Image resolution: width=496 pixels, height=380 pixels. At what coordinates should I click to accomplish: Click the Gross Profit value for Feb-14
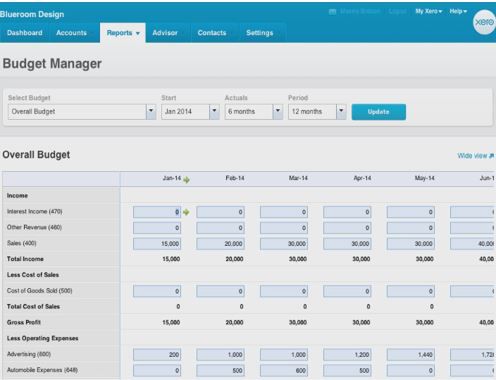(x=234, y=322)
